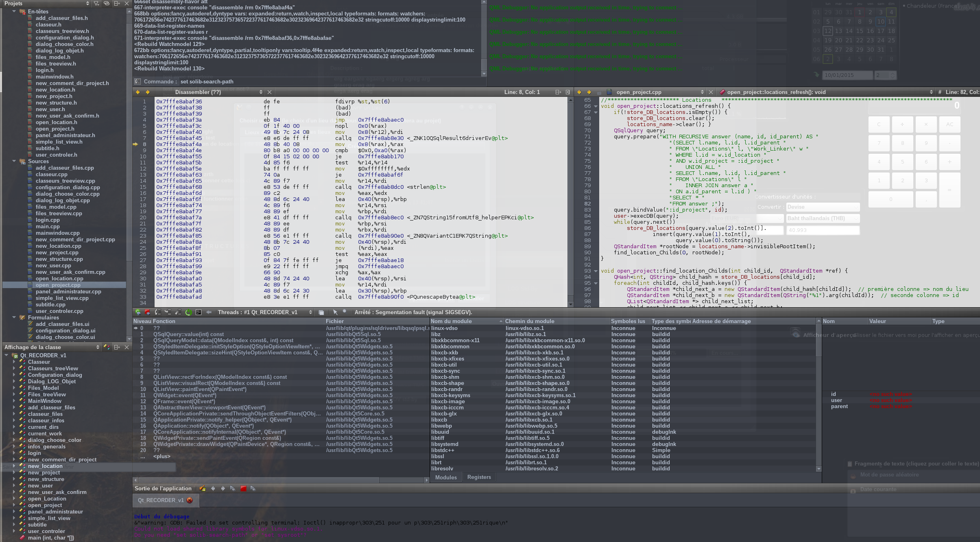Go to next item in application output
The height and width of the screenshot is (542, 980).
point(223,488)
